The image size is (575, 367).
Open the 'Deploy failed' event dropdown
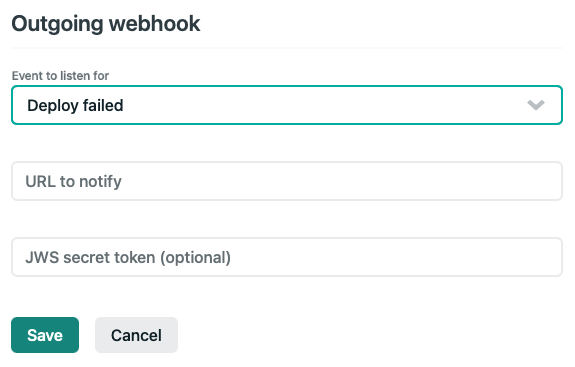point(287,105)
